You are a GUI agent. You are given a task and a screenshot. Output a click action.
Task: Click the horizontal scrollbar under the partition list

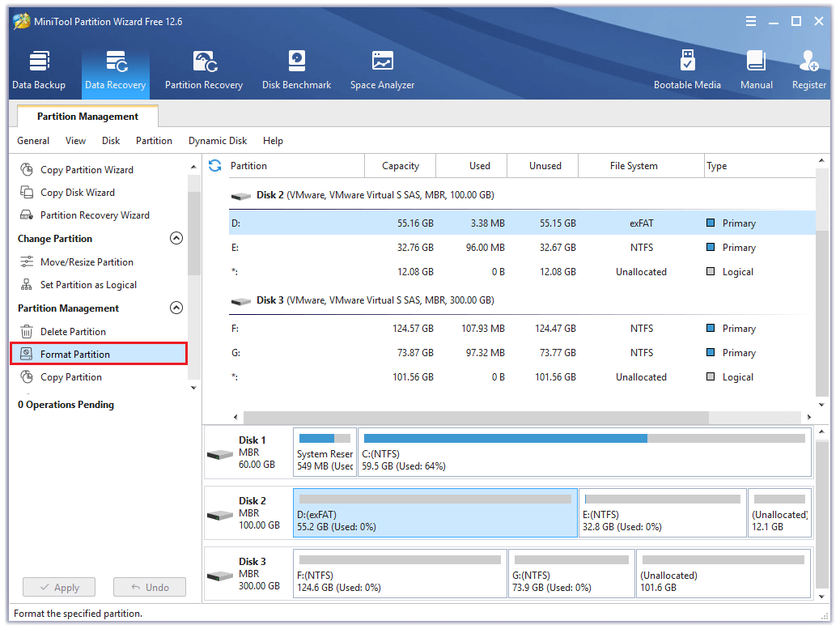click(477, 417)
